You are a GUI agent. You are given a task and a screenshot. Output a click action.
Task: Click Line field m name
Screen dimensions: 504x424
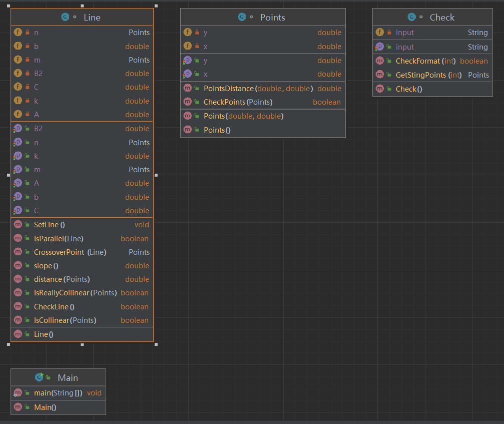pos(37,60)
